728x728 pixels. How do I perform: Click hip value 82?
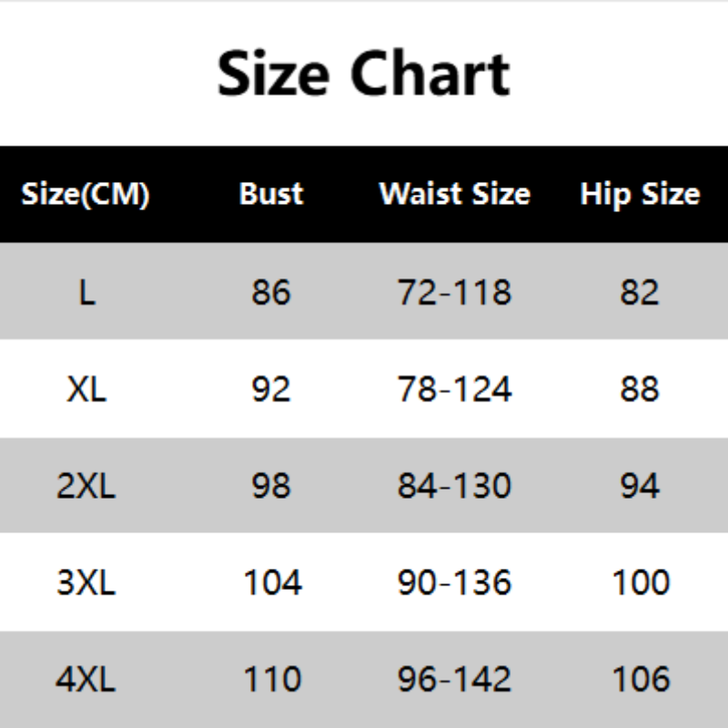pyautogui.click(x=639, y=292)
